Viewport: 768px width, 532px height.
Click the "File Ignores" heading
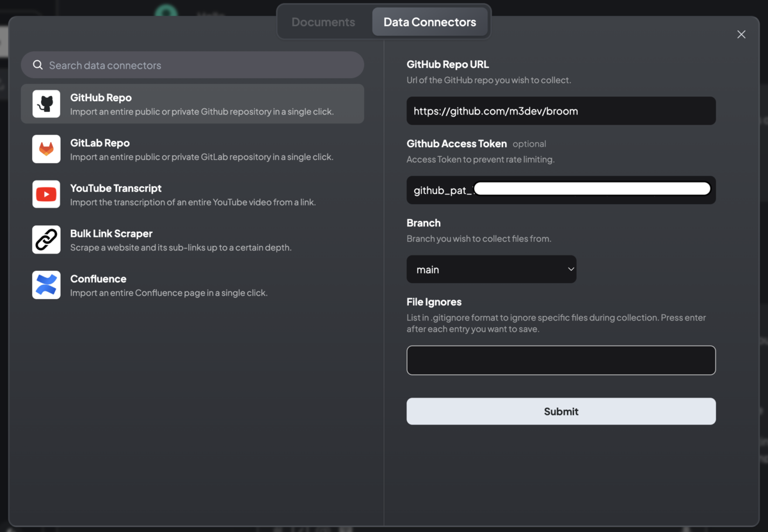(x=434, y=302)
